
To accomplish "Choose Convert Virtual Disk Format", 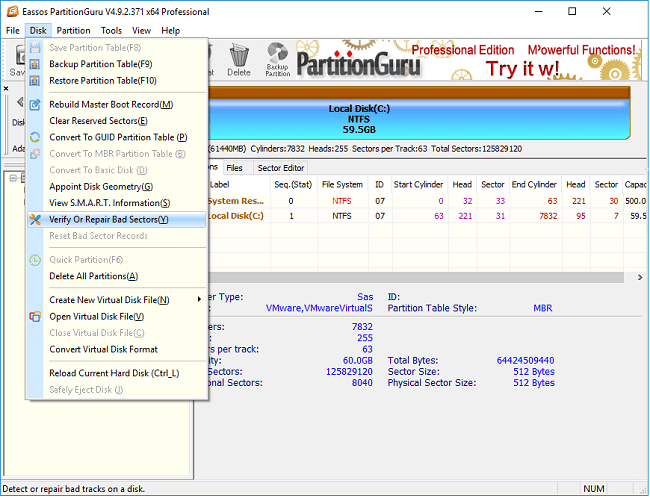I will click(117, 350).
